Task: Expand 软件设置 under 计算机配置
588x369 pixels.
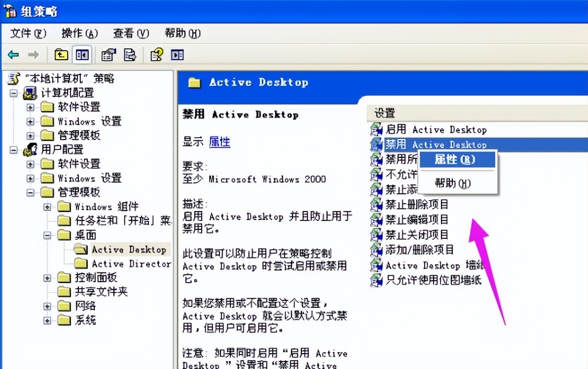Action: point(31,107)
